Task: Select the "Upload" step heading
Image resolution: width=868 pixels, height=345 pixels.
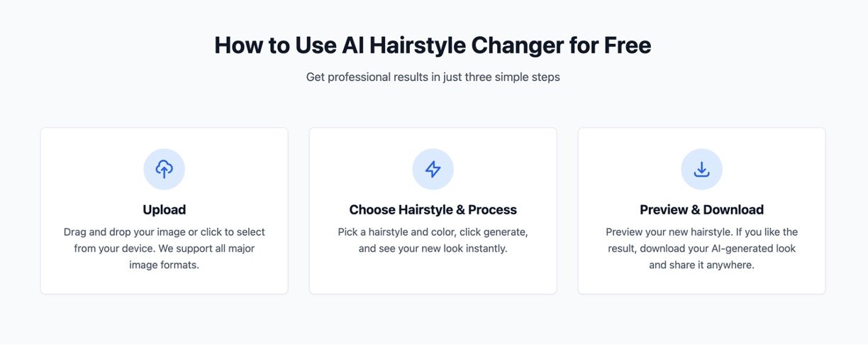Action: (164, 209)
